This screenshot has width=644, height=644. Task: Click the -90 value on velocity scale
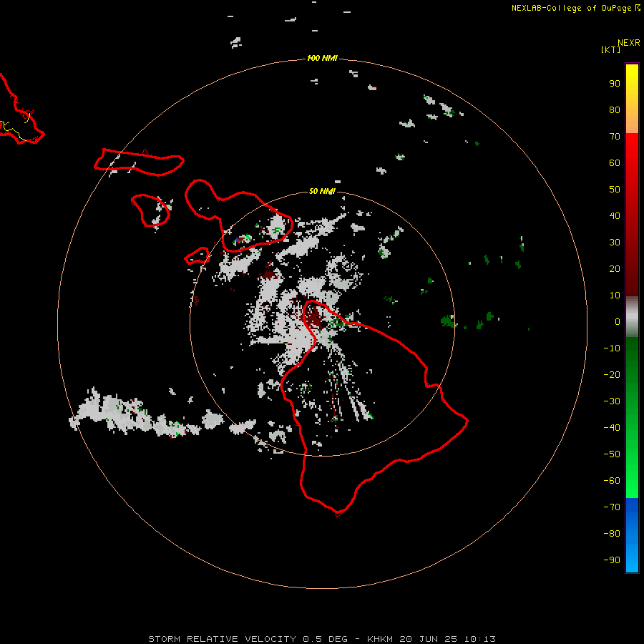coord(612,560)
